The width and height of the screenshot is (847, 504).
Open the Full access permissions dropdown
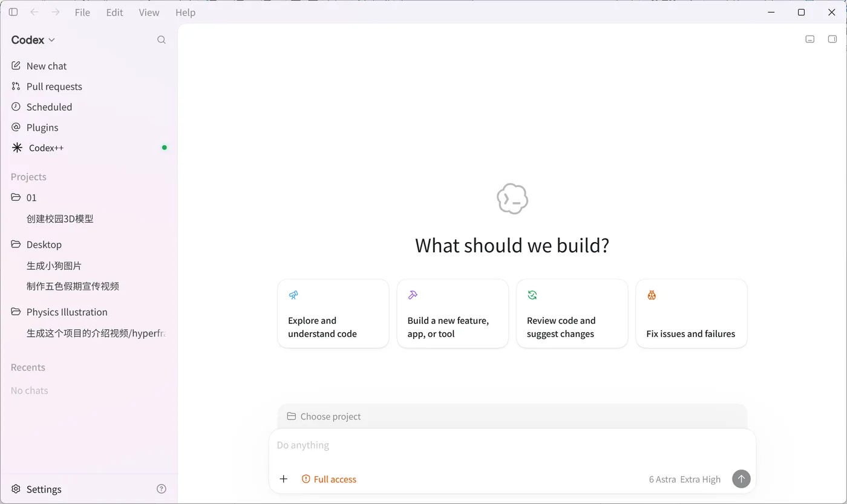tap(329, 479)
